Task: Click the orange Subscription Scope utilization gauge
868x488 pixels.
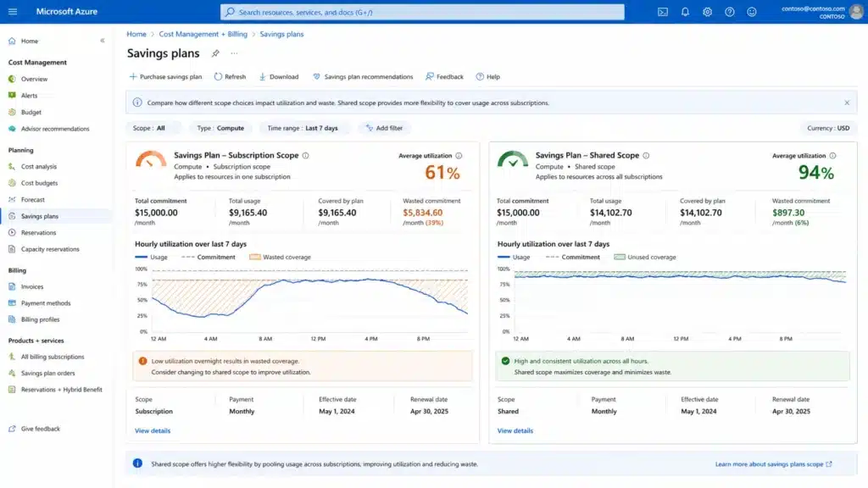Action: 151,159
